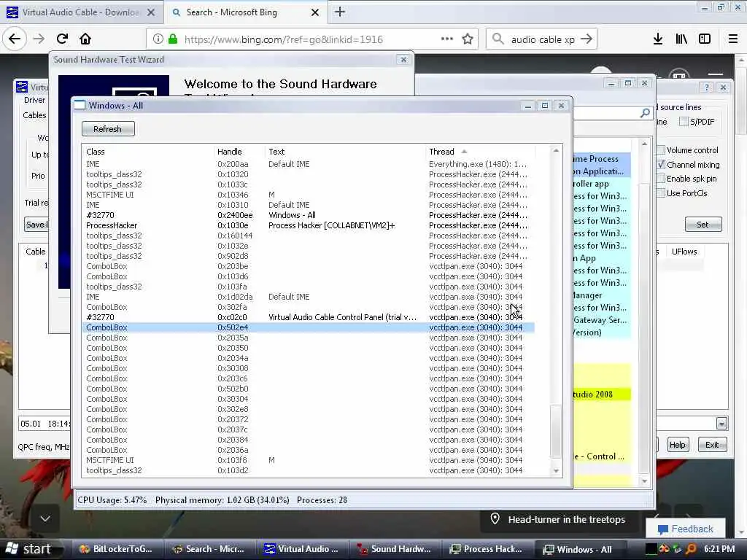The width and height of the screenshot is (747, 560).
Task: Click the Help button in VAC panel
Action: [x=678, y=445]
